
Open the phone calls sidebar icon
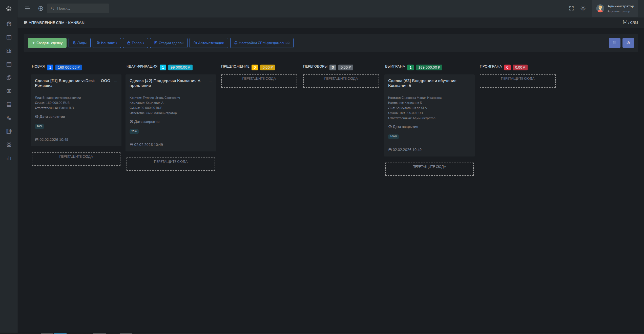pyautogui.click(x=9, y=118)
